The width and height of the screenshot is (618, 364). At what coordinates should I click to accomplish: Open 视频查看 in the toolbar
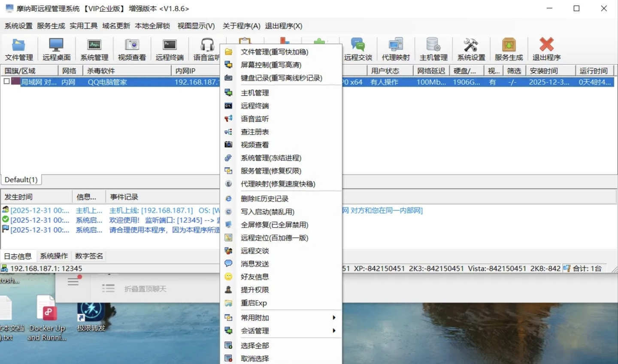click(131, 48)
